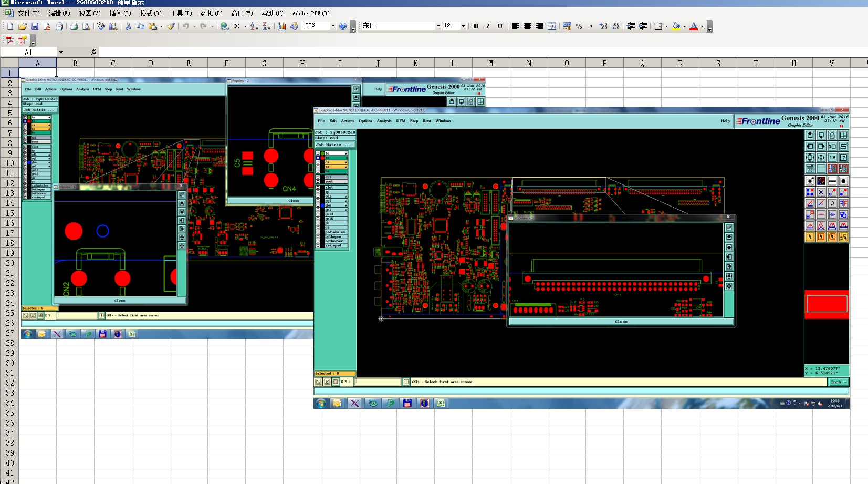Click the 100% zoom value field
The height and width of the screenshot is (484, 868).
click(x=315, y=26)
